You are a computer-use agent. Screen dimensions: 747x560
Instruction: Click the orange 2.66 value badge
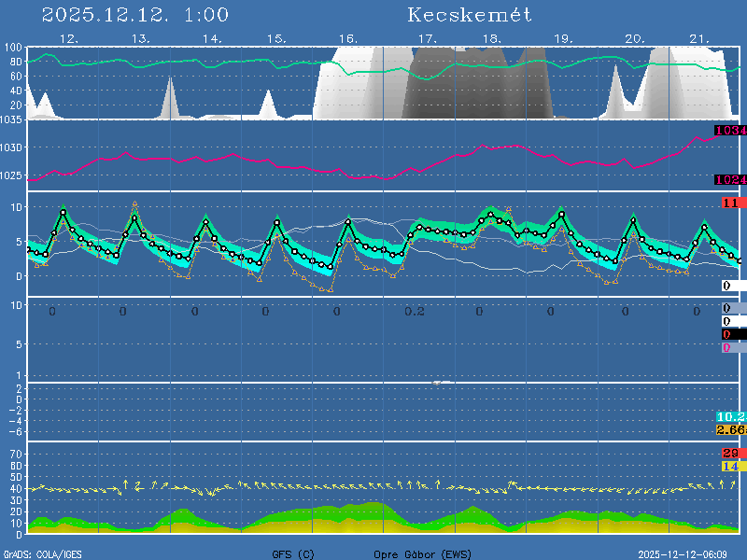click(x=731, y=429)
